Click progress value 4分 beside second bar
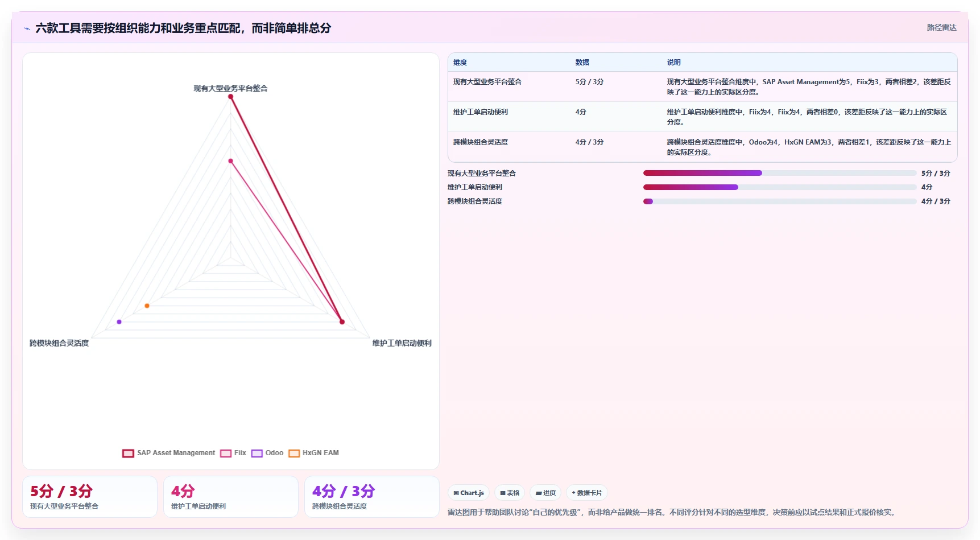The image size is (980, 540). click(x=927, y=187)
